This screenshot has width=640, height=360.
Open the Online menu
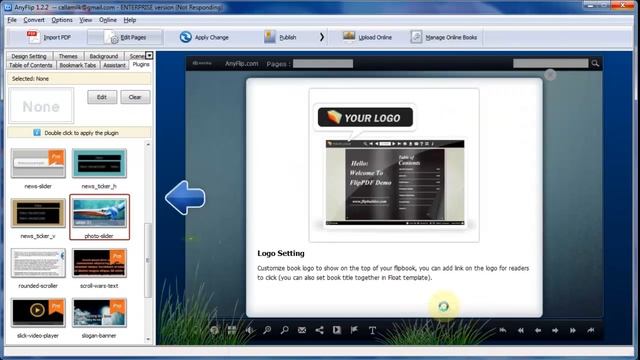tap(108, 20)
